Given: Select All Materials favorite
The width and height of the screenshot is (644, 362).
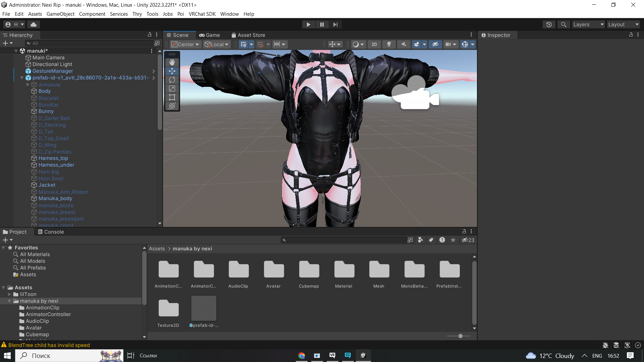Looking at the screenshot, I should point(35,254).
